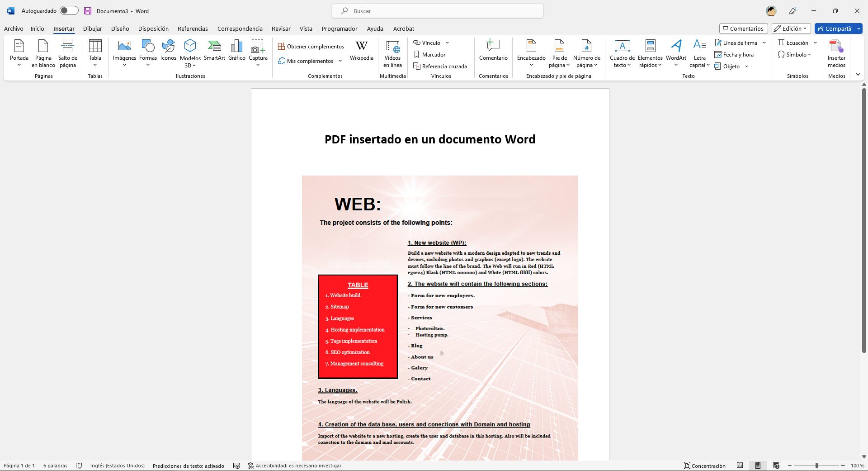Open the Wikipedia add-in
Viewport: 868px width, 471px height.
(x=362, y=51)
